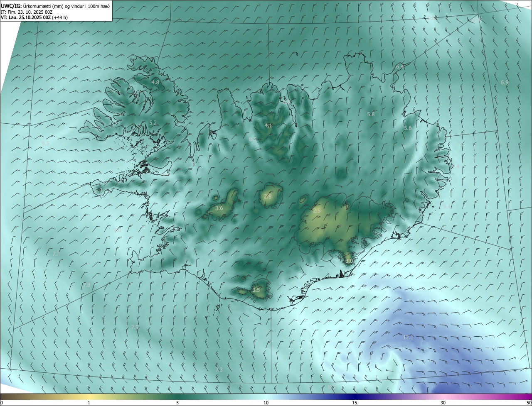Screen dimensions: 532x406
Task: Click the 15 tick on the color scale
Action: click(x=355, y=403)
